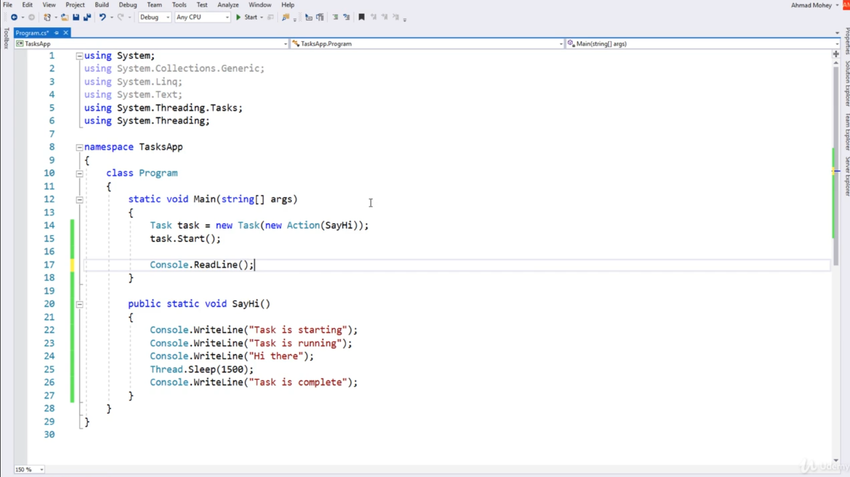Click the Ahmad Mohey account name
The width and height of the screenshot is (850, 477).
tap(811, 5)
